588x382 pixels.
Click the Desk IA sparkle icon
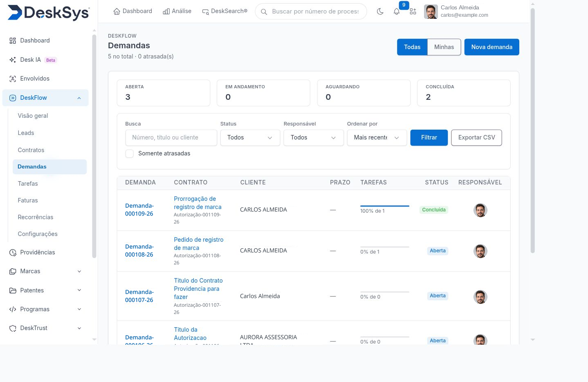[x=13, y=60]
